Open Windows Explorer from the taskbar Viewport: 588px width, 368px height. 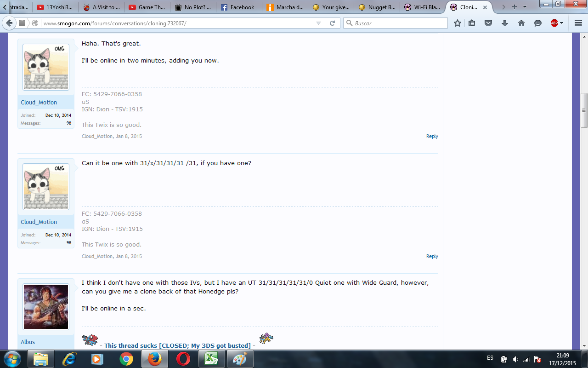tap(41, 358)
